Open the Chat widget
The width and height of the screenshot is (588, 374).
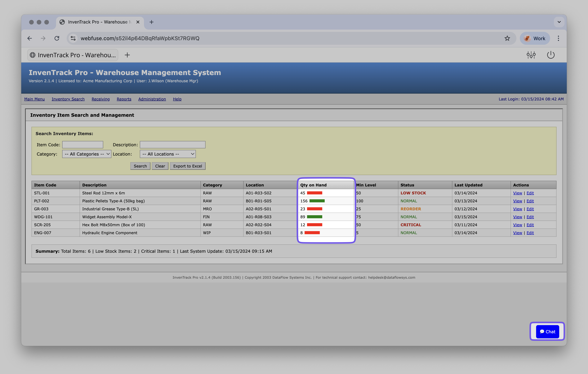pyautogui.click(x=547, y=332)
